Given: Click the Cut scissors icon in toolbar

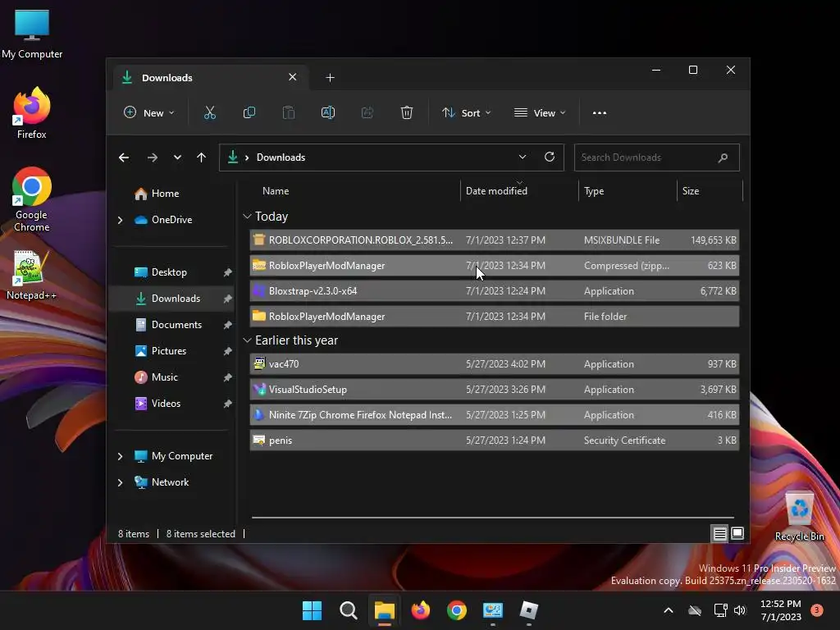Looking at the screenshot, I should click(209, 113).
